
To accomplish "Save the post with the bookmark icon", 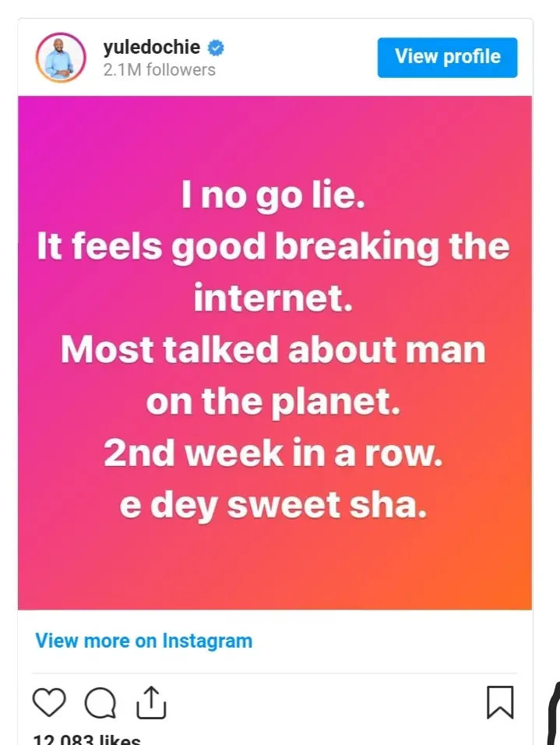I will [x=499, y=701].
